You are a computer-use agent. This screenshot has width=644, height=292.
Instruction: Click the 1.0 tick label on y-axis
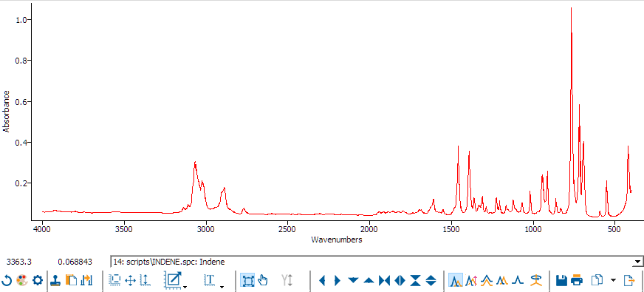pos(21,20)
